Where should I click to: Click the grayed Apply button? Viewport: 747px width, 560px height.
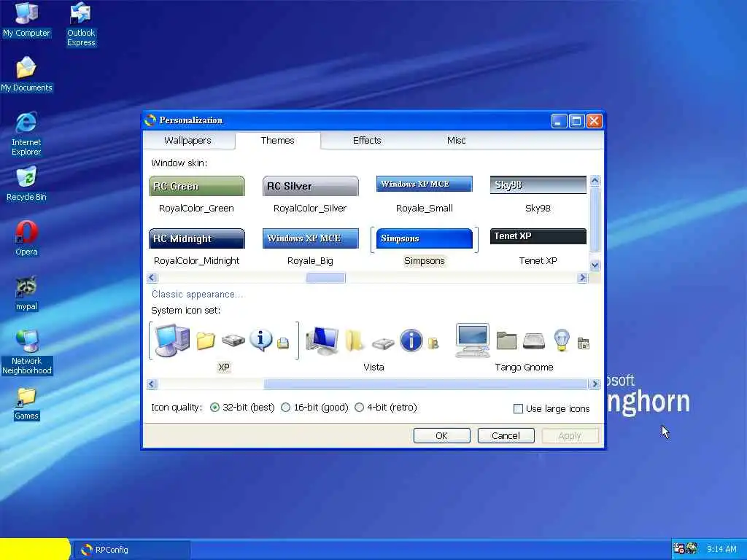click(x=570, y=436)
